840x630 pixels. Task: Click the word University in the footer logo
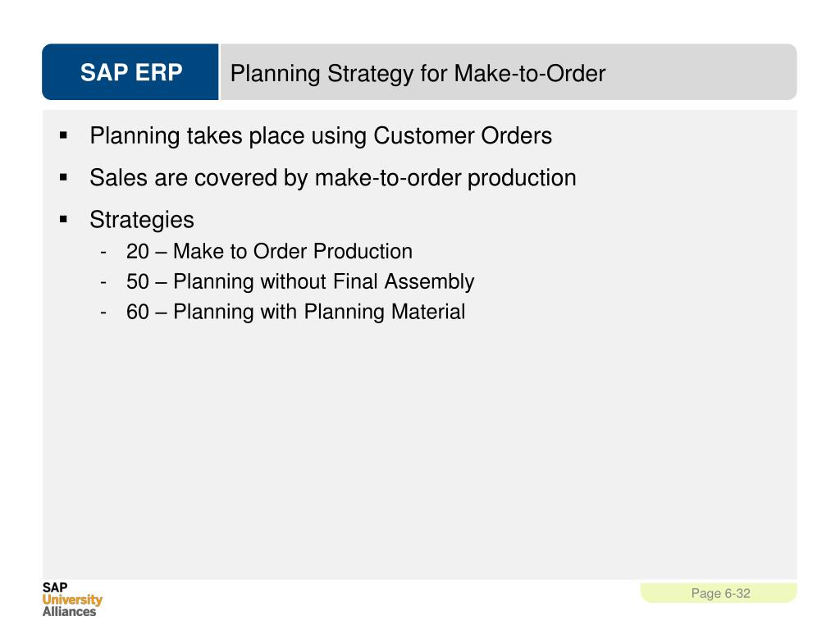pyautogui.click(x=72, y=600)
